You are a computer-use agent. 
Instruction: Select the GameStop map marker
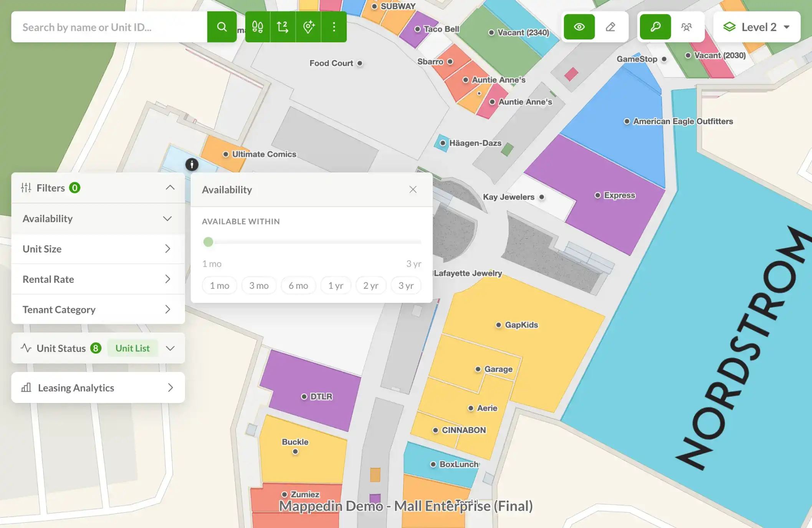tap(664, 59)
